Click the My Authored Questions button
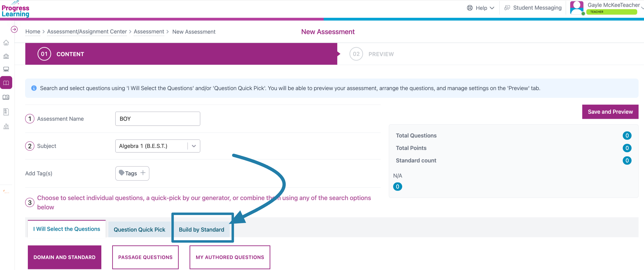The width and height of the screenshot is (644, 270). point(230,257)
